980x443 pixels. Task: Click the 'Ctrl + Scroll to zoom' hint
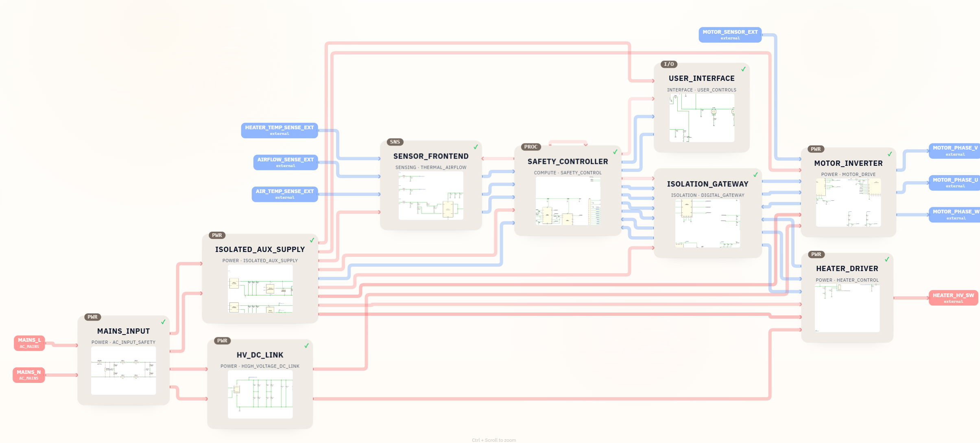click(494, 440)
